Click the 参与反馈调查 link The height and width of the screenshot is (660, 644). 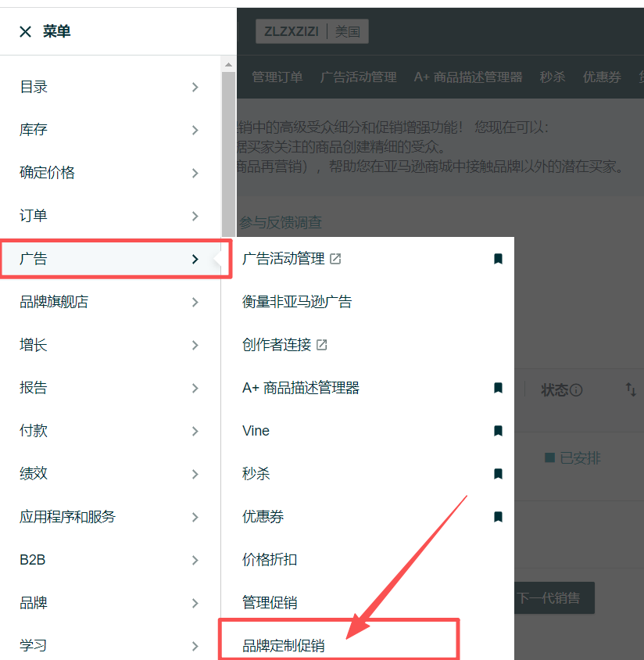click(x=281, y=222)
